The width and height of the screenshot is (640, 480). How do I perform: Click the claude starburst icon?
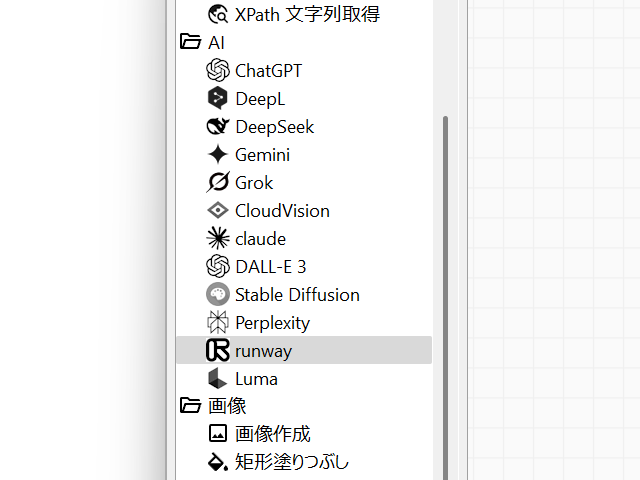pyautogui.click(x=218, y=238)
